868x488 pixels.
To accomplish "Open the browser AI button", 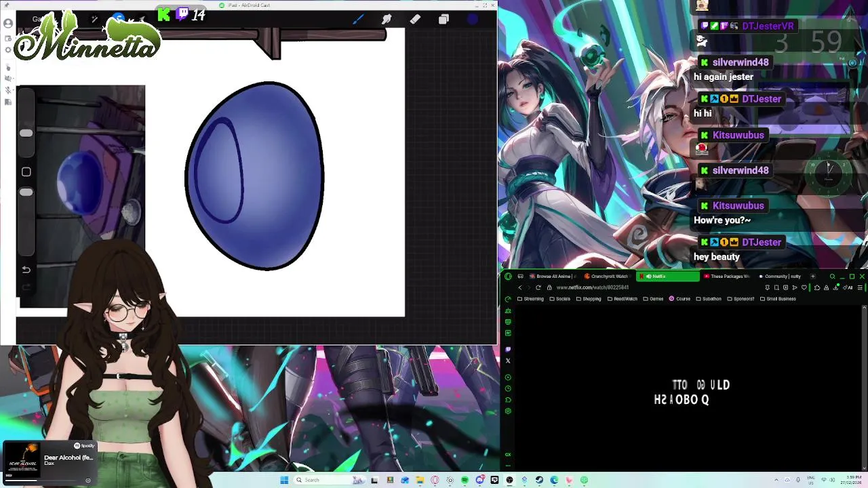I will pos(848,287).
